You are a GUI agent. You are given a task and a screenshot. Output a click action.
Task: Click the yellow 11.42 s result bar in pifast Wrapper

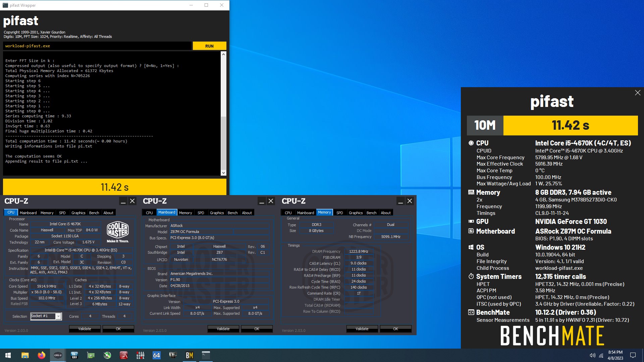coord(115,187)
